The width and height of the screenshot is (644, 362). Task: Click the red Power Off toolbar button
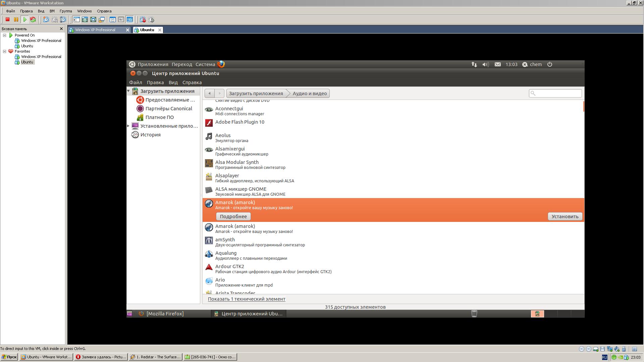tap(7, 20)
